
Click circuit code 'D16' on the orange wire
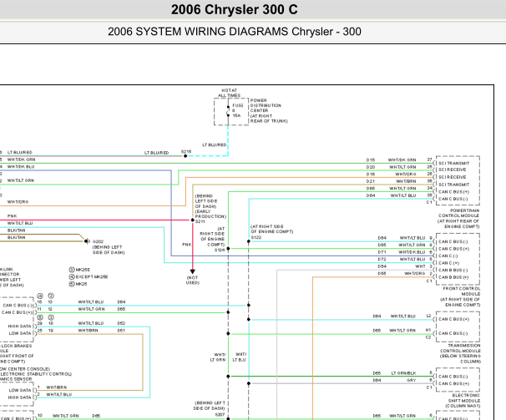(x=371, y=174)
